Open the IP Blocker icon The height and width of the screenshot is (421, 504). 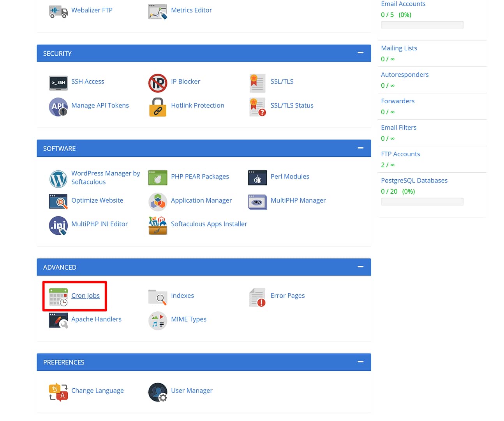pos(158,83)
